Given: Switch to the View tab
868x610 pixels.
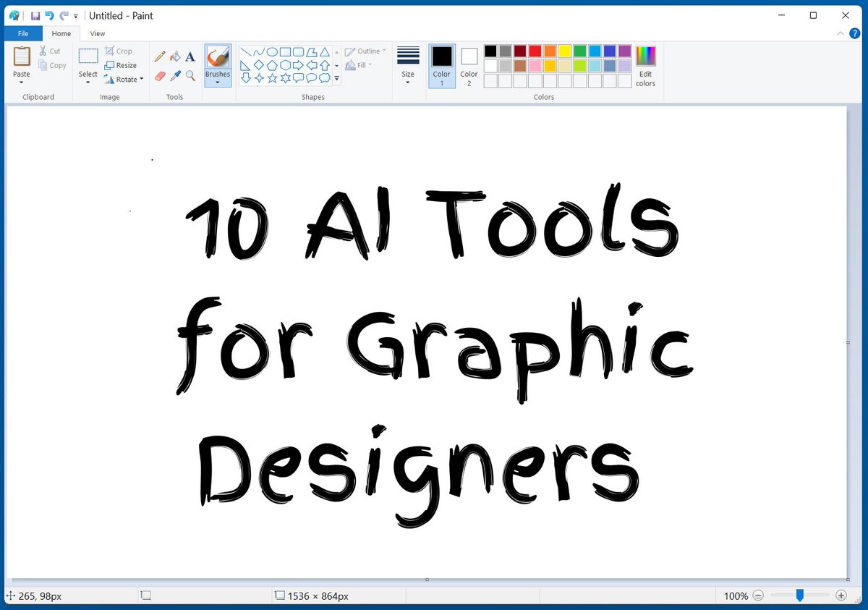Looking at the screenshot, I should 97,33.
